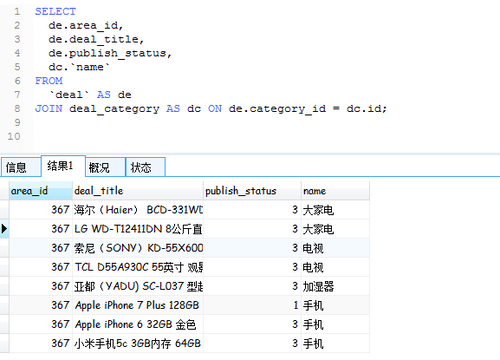Switch to the 状态 tab
This screenshot has height=360, width=500.
[145, 167]
